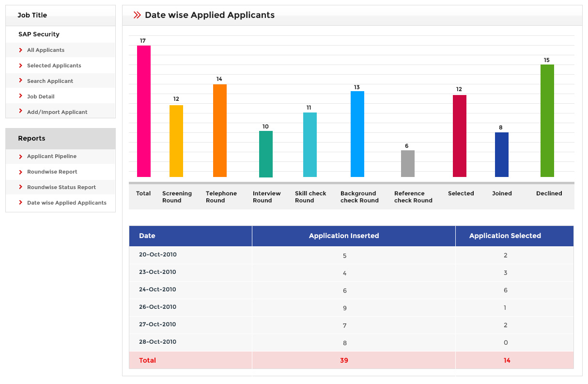Open Date wise Applied Applicants report link
The image size is (588, 384).
click(x=67, y=203)
